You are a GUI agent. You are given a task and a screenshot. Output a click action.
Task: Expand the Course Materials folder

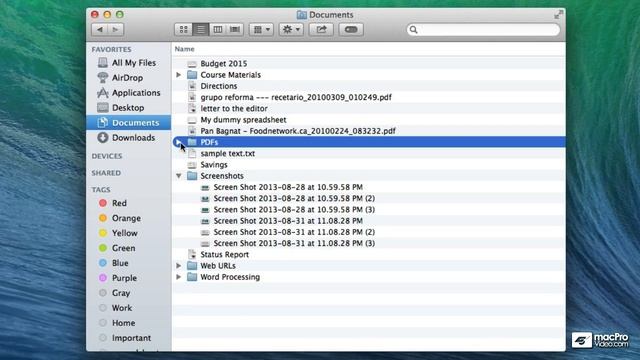tap(178, 75)
